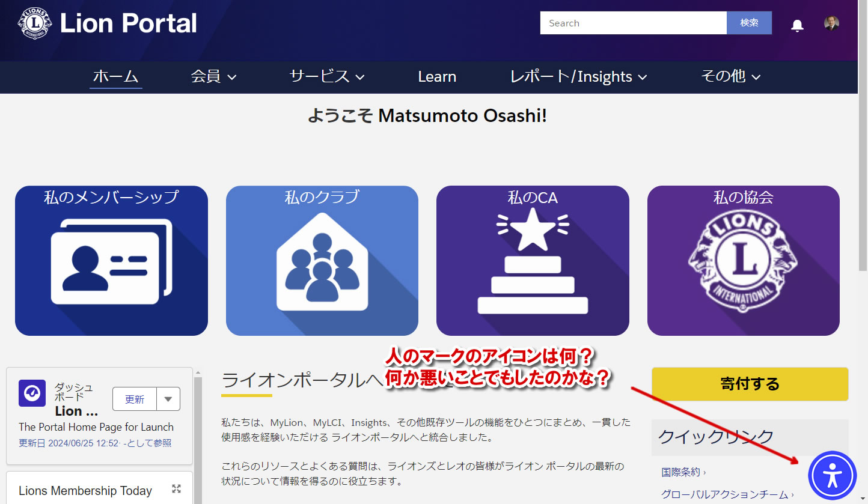868x504 pixels.
Task: Open the 私のCA star award tile
Action: pos(532,260)
